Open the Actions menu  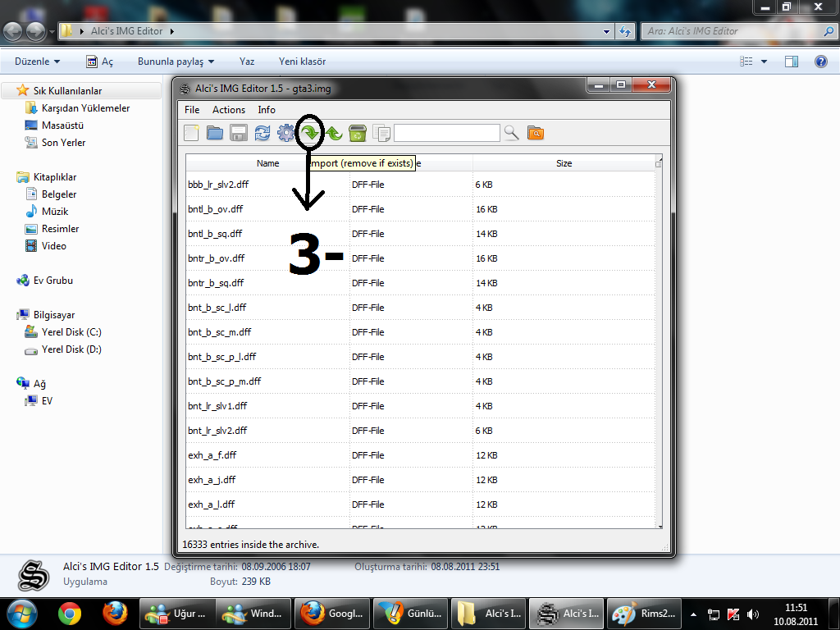point(229,110)
